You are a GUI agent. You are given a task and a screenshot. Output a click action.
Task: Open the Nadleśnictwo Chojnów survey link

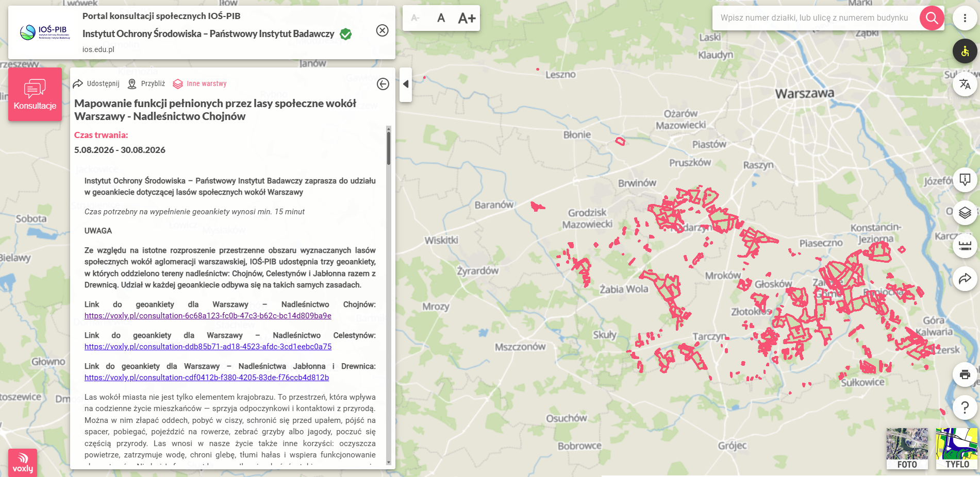(x=208, y=316)
